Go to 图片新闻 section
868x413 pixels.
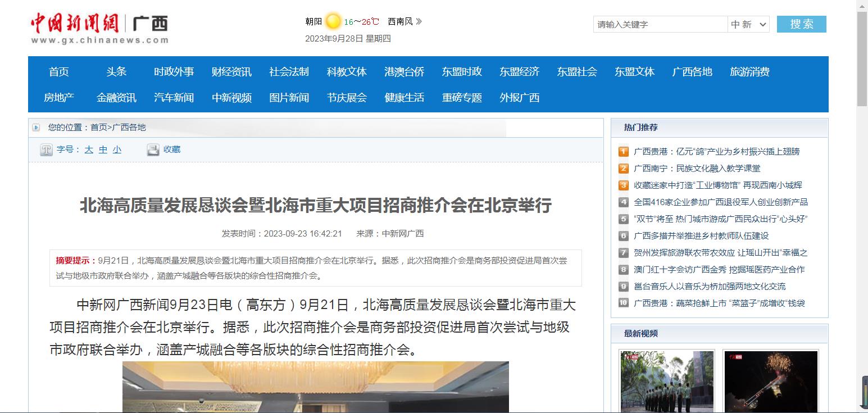point(289,98)
